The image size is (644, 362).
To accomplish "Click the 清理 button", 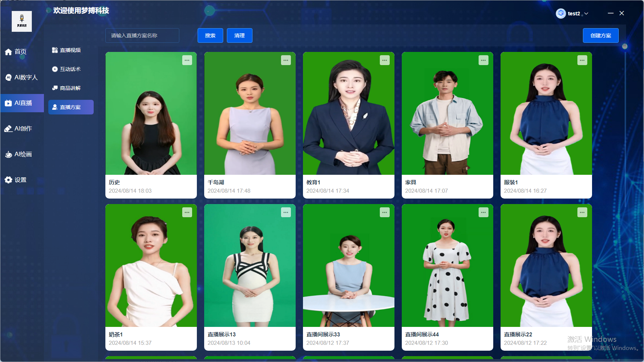I will click(239, 35).
